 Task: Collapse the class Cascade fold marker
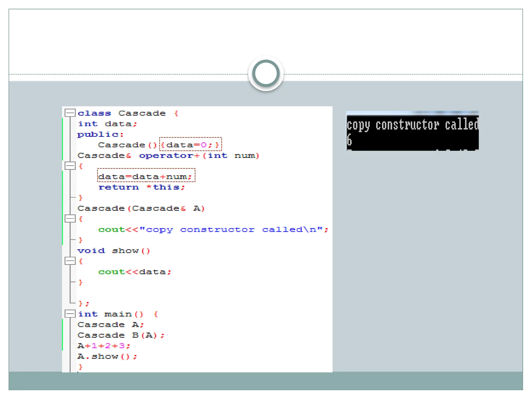(x=70, y=113)
